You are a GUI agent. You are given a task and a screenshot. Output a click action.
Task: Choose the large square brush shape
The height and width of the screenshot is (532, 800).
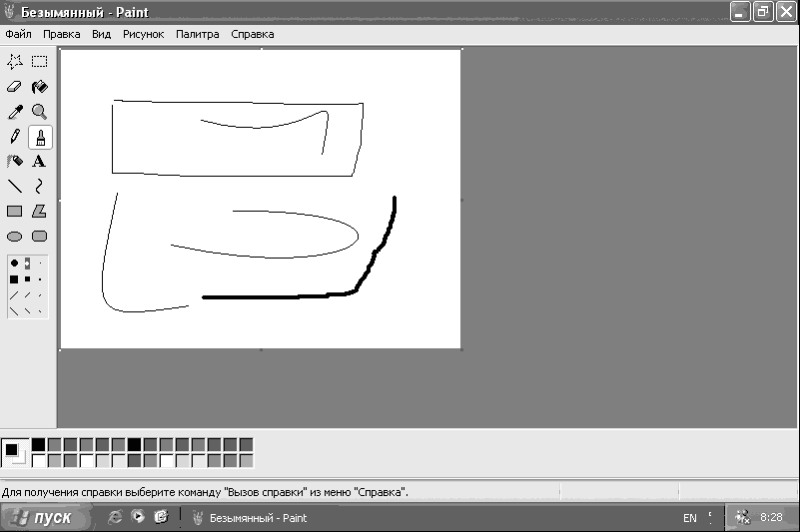click(x=14, y=279)
